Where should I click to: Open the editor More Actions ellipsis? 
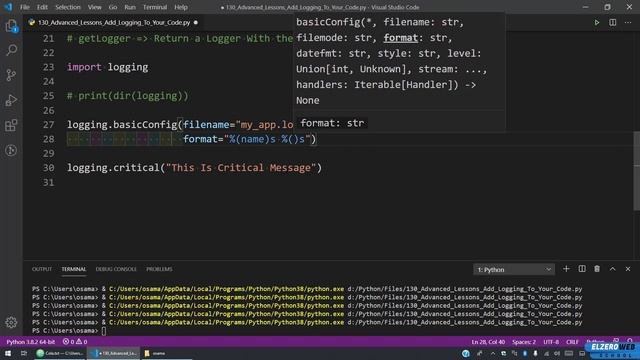(x=628, y=22)
